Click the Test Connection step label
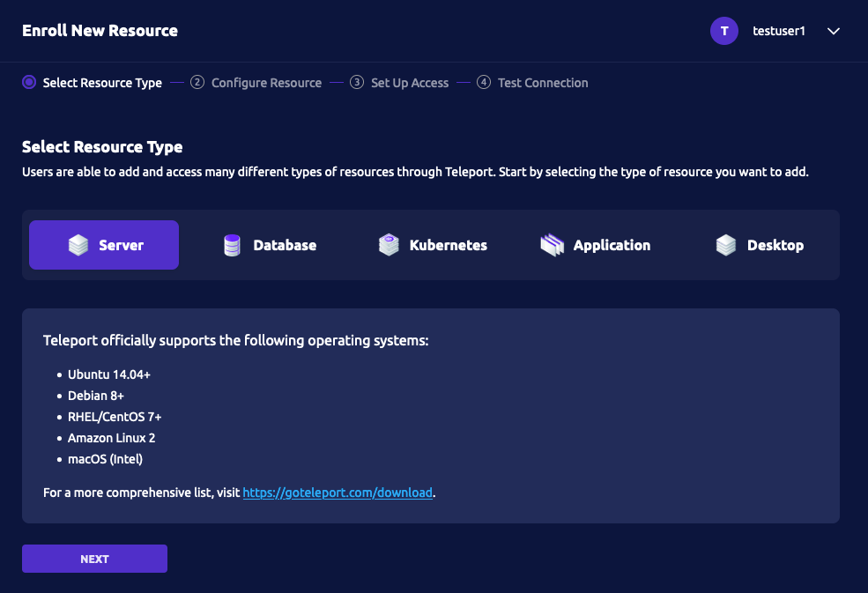This screenshot has height=593, width=868. click(x=543, y=83)
